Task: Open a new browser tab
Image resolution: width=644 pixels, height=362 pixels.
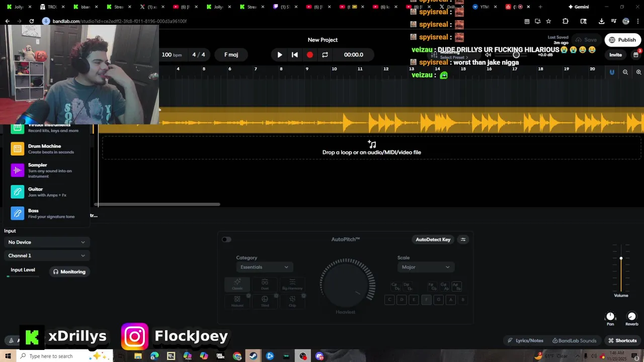Action: 540,7
